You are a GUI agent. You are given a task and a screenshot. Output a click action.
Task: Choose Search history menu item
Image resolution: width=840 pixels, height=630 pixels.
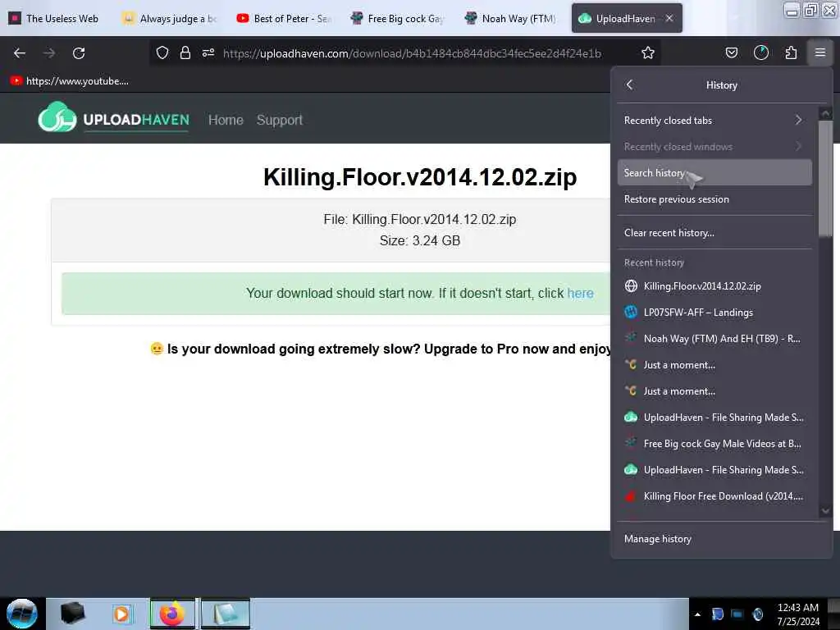pyautogui.click(x=714, y=172)
